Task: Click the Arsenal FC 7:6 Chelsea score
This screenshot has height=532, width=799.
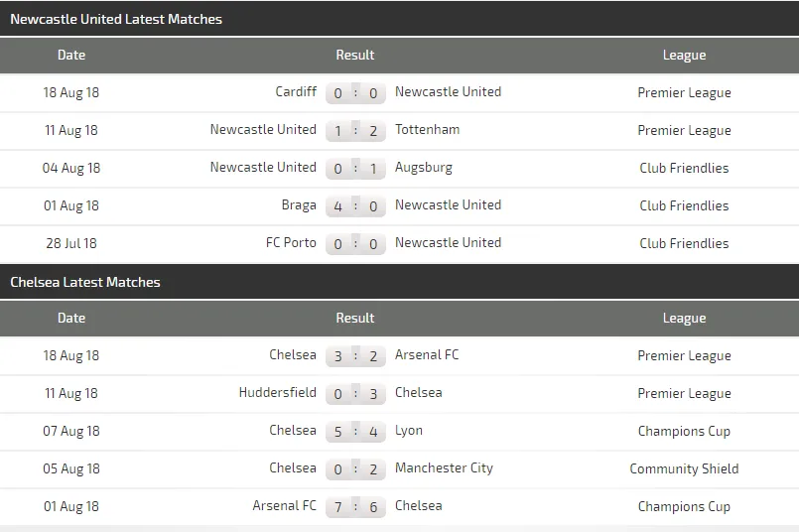Action: pos(355,507)
